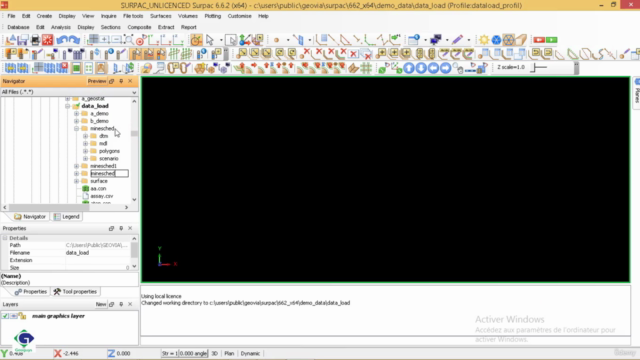This screenshot has width=640, height=360.
Task: Click the Zoom in plus icon
Action: coord(104,40)
